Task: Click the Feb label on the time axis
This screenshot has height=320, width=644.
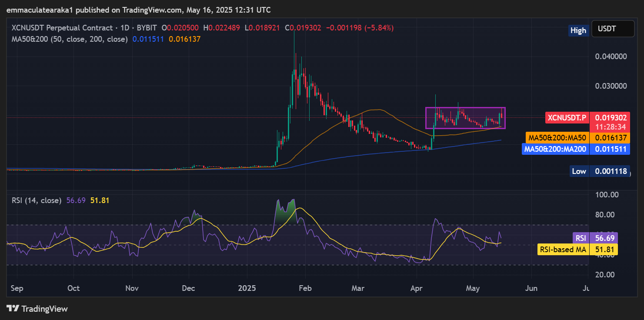Action: point(305,288)
